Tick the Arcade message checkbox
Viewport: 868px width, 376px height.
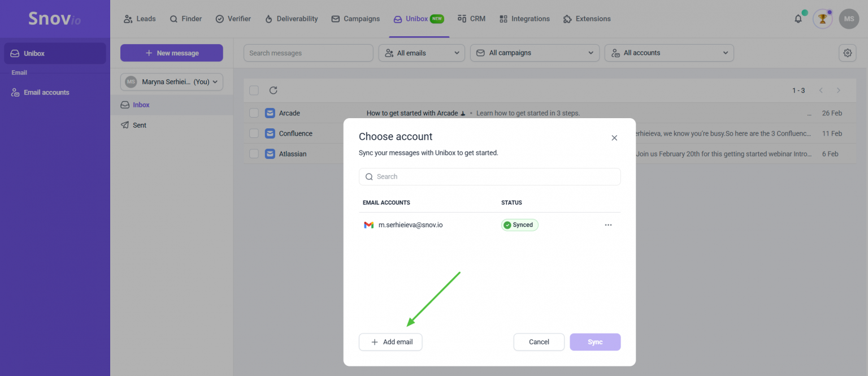pos(254,113)
